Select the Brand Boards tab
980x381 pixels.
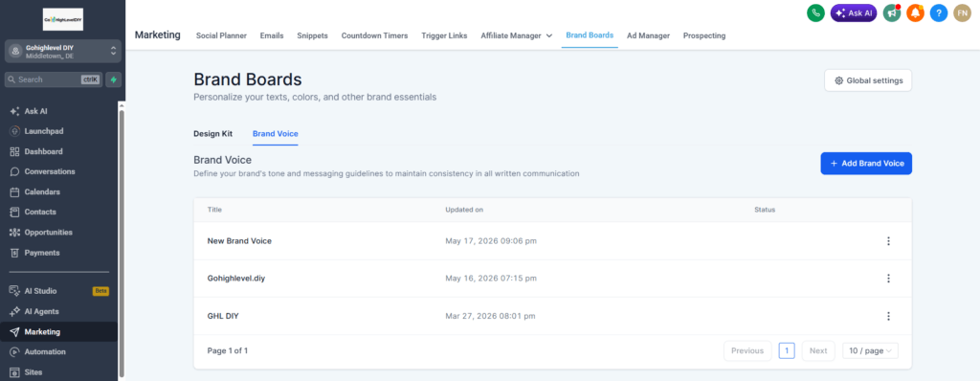coord(590,35)
